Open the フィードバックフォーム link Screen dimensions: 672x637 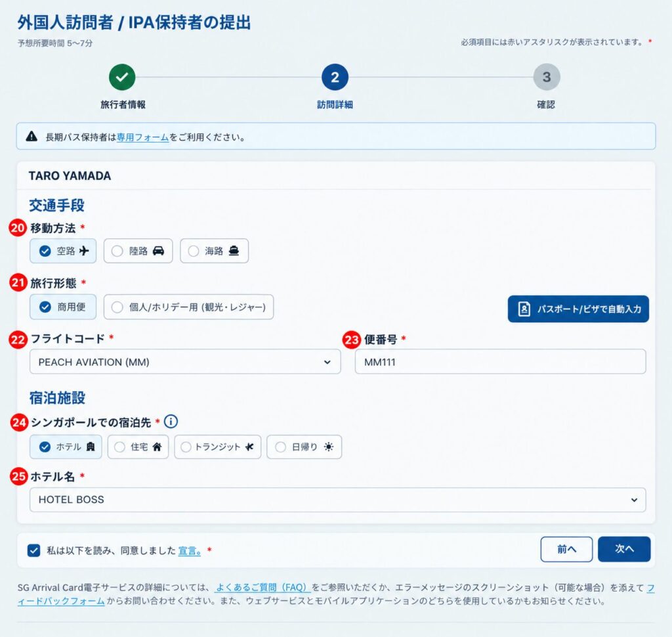[61, 601]
